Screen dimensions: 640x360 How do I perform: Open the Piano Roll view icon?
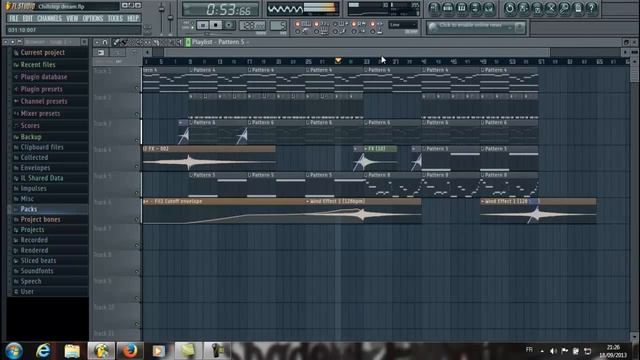[x=462, y=8]
